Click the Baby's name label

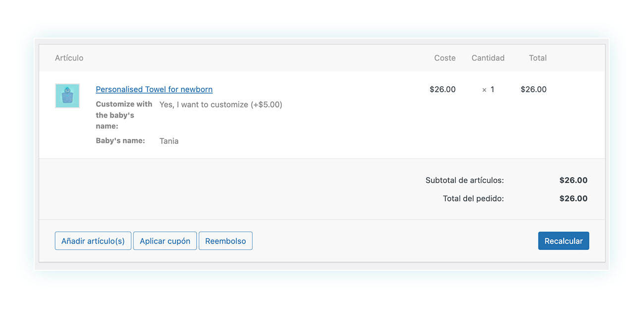coord(120,141)
